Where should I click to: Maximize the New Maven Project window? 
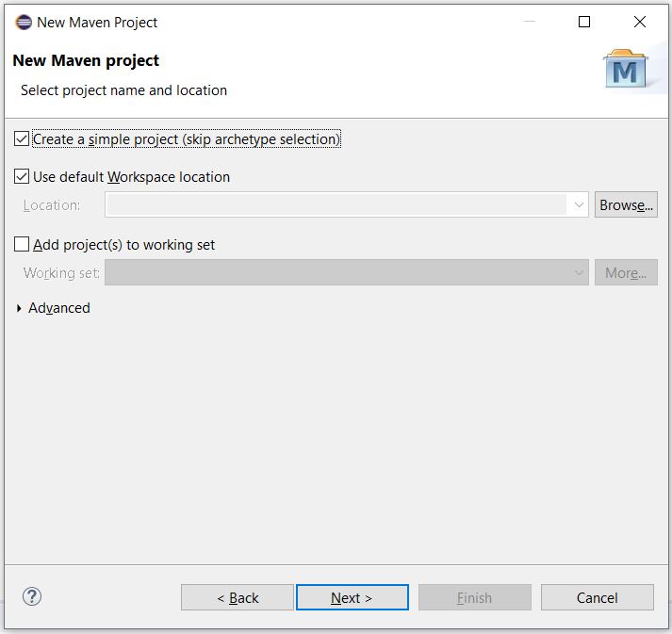(584, 22)
